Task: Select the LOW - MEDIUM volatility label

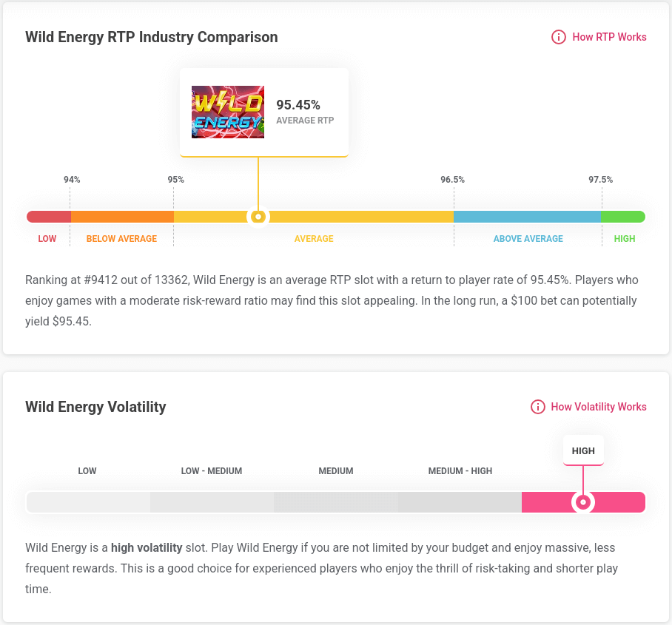Action: (212, 471)
